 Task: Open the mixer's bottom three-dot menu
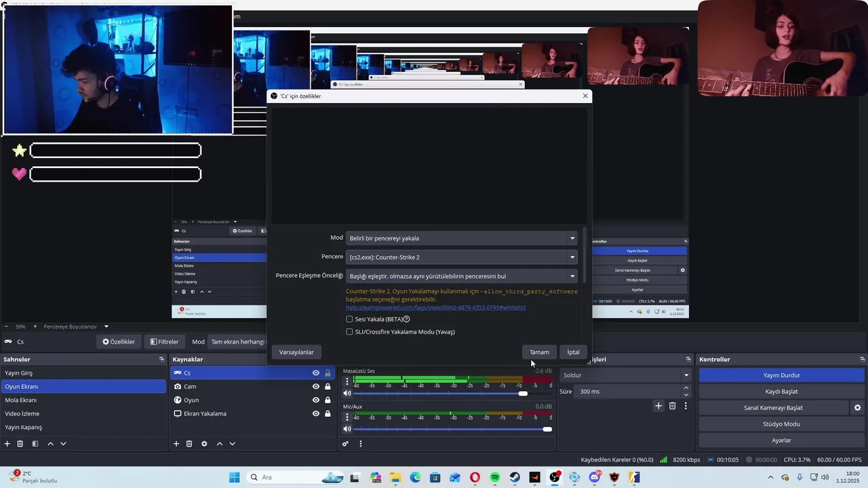click(361, 443)
